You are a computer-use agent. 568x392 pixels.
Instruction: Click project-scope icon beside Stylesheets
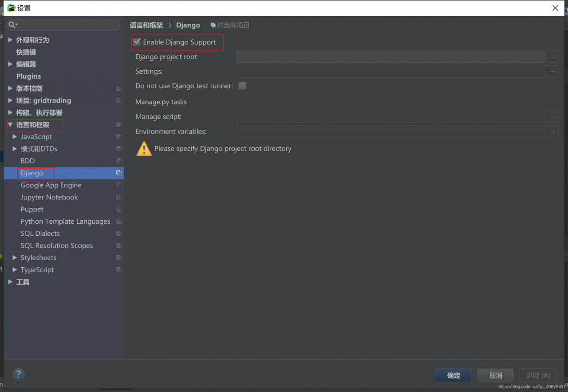[x=118, y=257]
